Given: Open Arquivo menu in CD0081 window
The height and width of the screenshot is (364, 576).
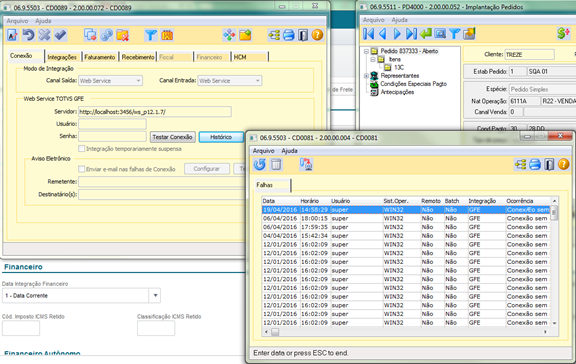Looking at the screenshot, I should point(264,151).
